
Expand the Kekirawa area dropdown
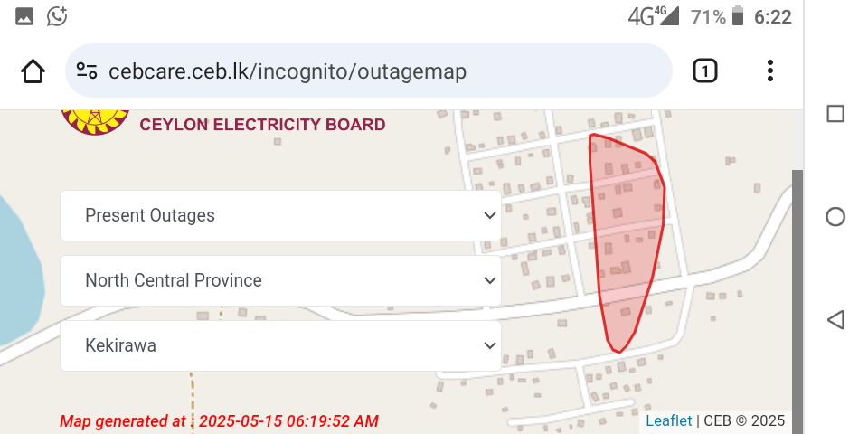click(280, 346)
